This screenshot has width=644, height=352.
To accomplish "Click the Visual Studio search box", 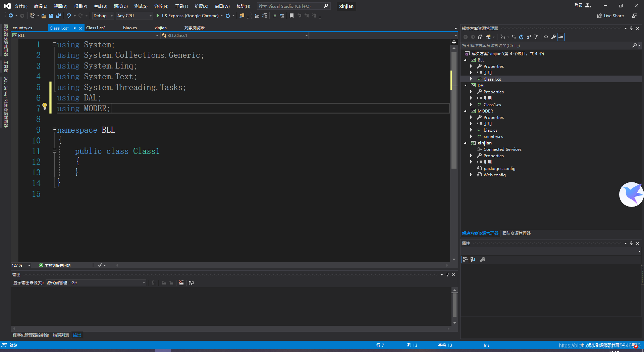I will pos(293,6).
